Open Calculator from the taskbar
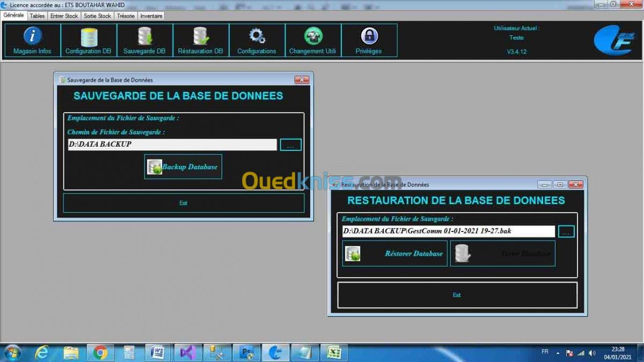 click(x=129, y=352)
